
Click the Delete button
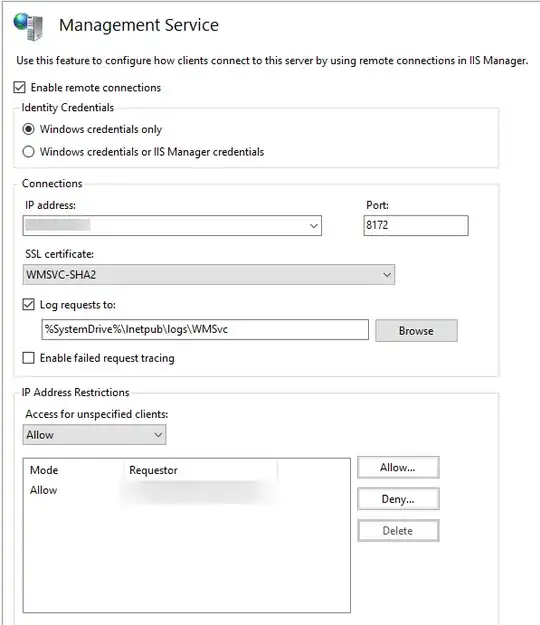(x=398, y=531)
